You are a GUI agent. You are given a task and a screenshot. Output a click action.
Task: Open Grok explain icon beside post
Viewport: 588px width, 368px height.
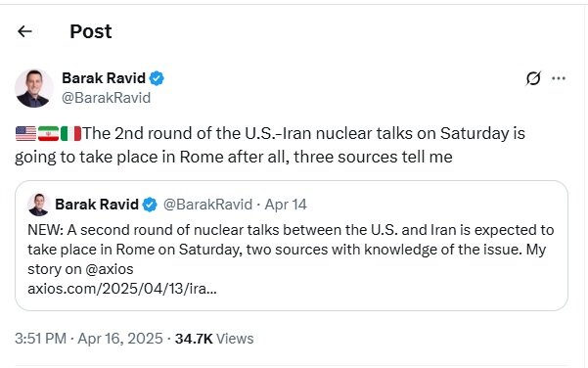coord(533,78)
